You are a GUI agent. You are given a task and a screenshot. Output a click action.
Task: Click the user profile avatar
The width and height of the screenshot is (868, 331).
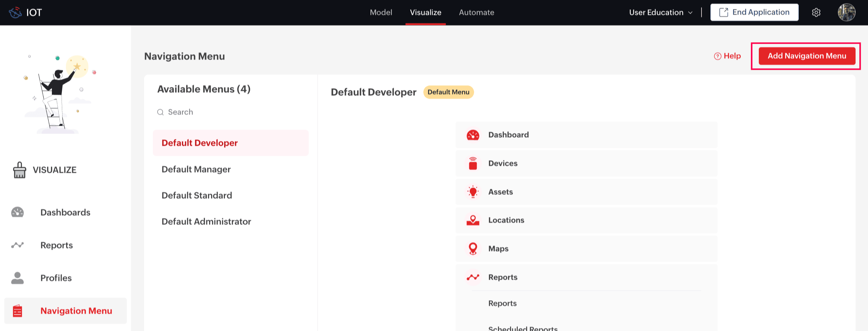[x=846, y=12]
